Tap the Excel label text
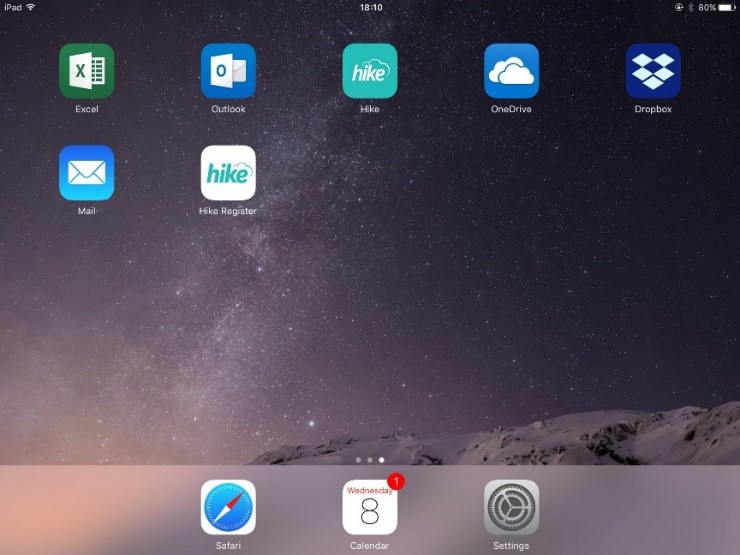 [87, 109]
